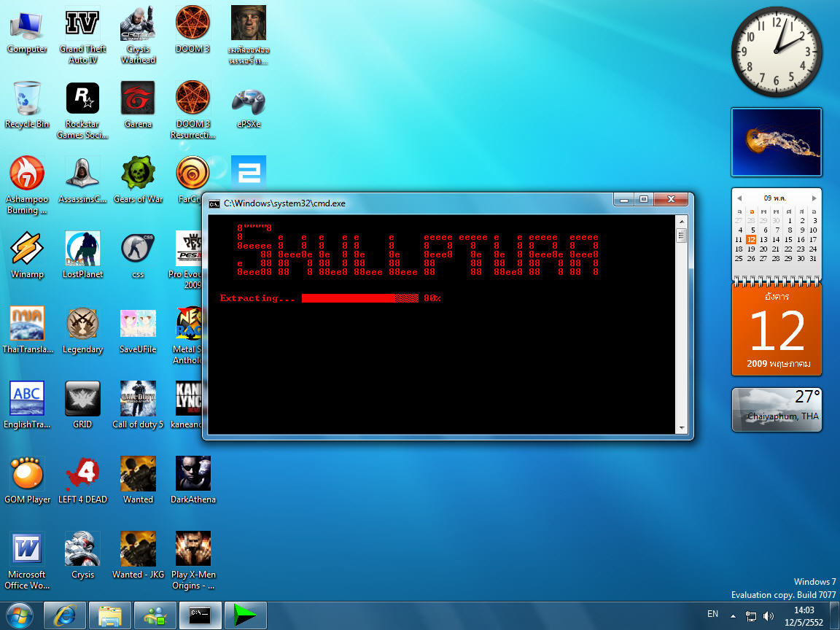The image size is (840, 630).
Task: Select the GRID game icon
Action: coord(82,405)
